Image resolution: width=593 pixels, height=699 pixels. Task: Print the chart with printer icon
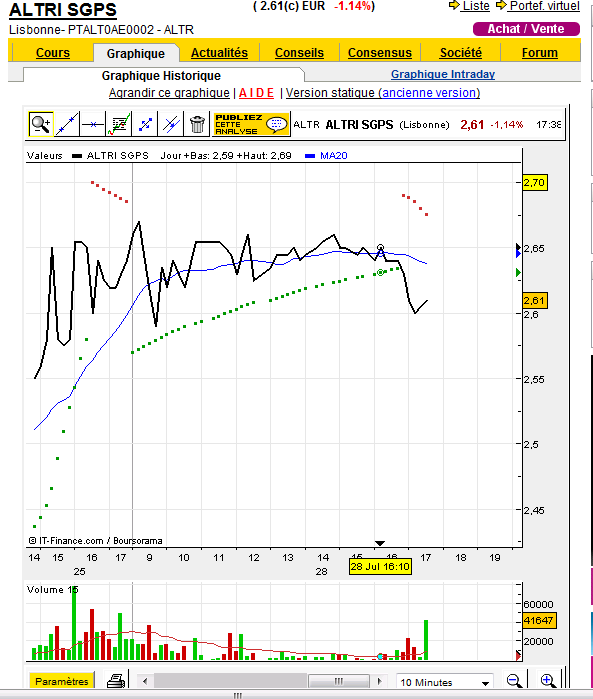coord(116,681)
